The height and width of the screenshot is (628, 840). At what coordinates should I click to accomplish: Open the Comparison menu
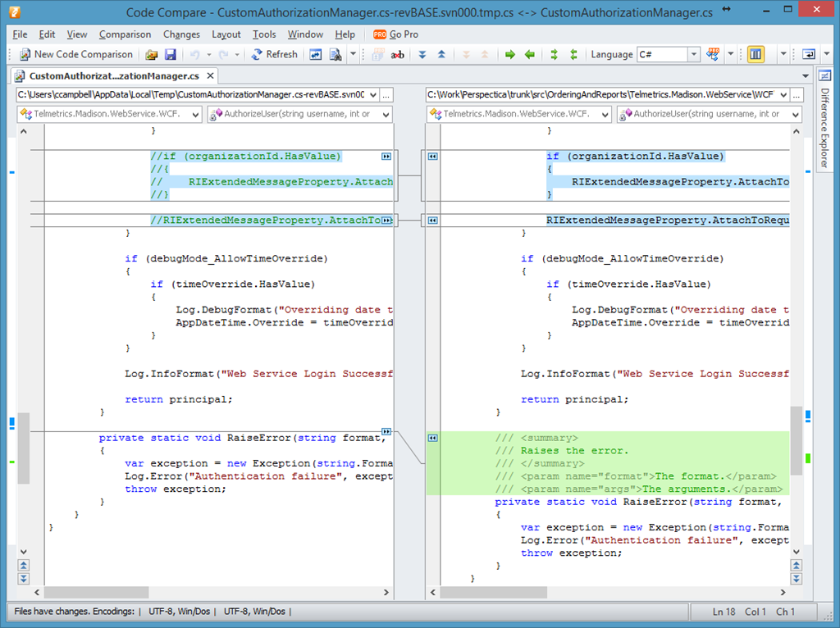[125, 34]
